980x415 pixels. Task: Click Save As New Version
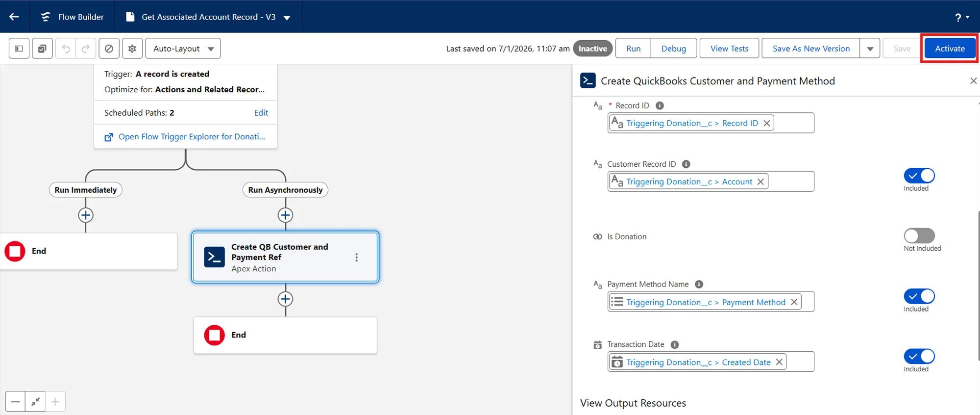[811, 49]
